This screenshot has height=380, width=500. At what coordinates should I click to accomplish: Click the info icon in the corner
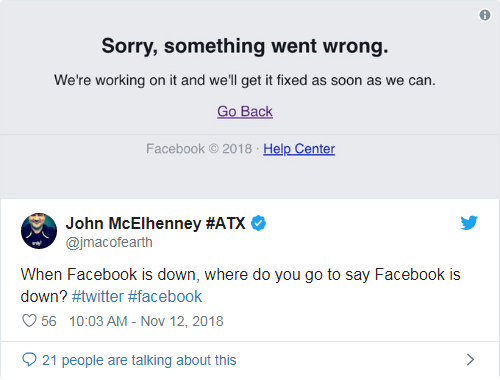point(485,15)
